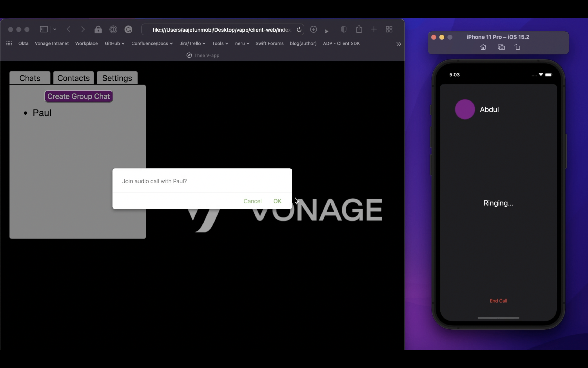Expand the Confluence/Docs bookmarks folder
Image resolution: width=588 pixels, height=368 pixels.
click(152, 43)
